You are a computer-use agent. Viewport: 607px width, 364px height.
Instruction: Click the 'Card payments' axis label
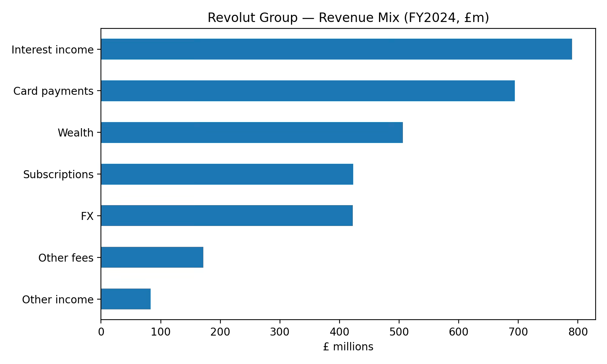(x=53, y=91)
